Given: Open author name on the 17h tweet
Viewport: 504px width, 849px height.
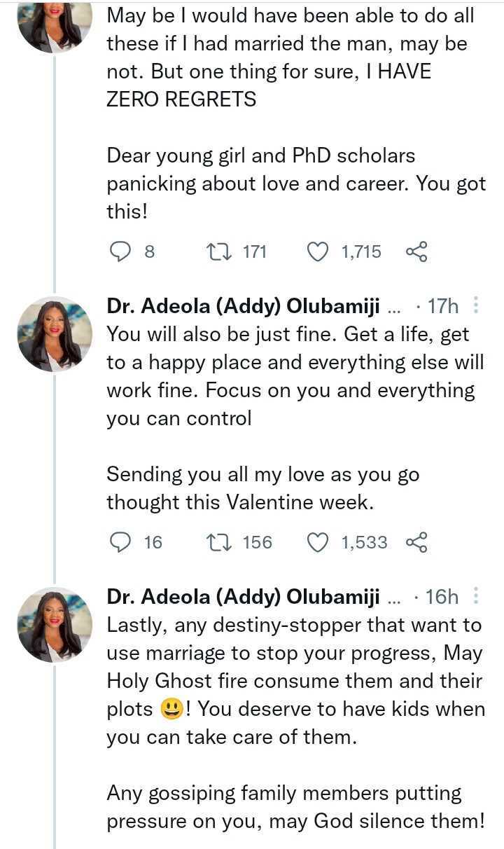Looking at the screenshot, I should pos(243,306).
